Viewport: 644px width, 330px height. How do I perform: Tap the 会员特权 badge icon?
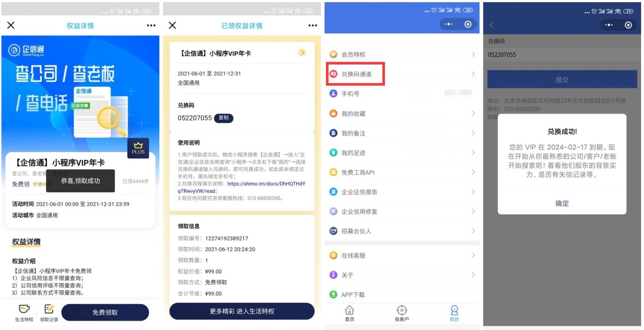[x=333, y=54]
